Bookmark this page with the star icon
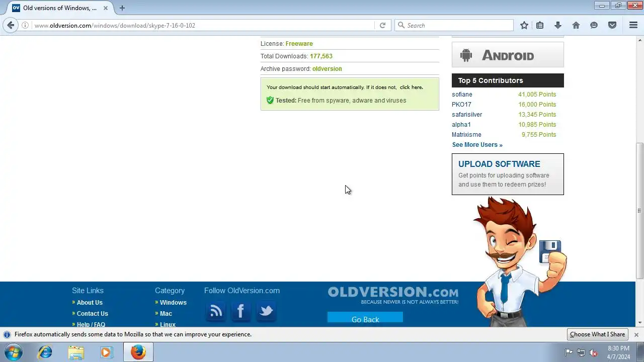Image resolution: width=644 pixels, height=362 pixels. 524,25
